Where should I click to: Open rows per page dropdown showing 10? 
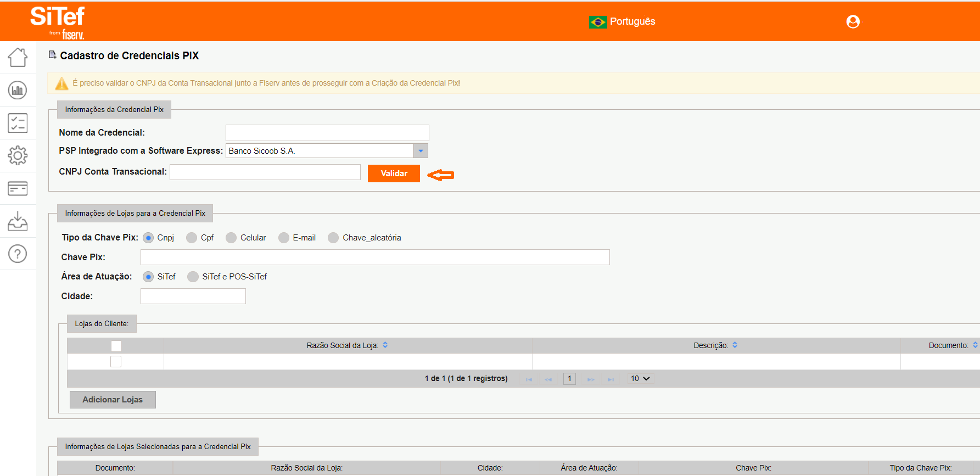tap(640, 379)
